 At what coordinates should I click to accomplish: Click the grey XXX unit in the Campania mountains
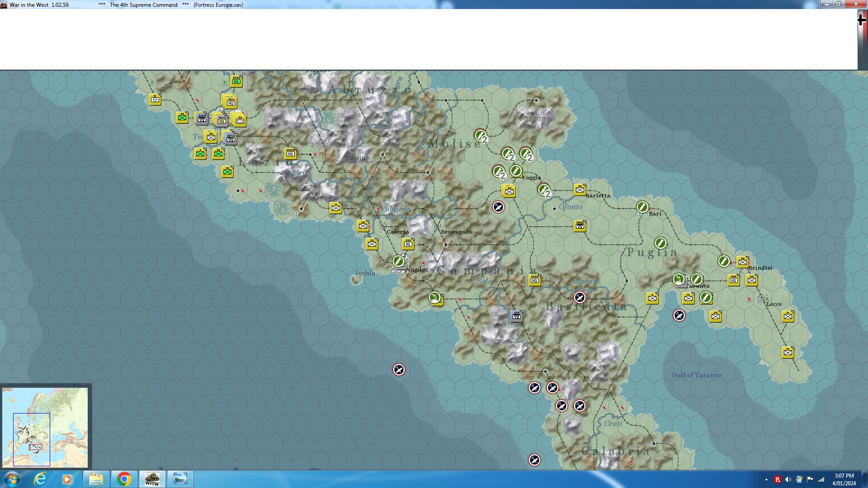(x=517, y=316)
